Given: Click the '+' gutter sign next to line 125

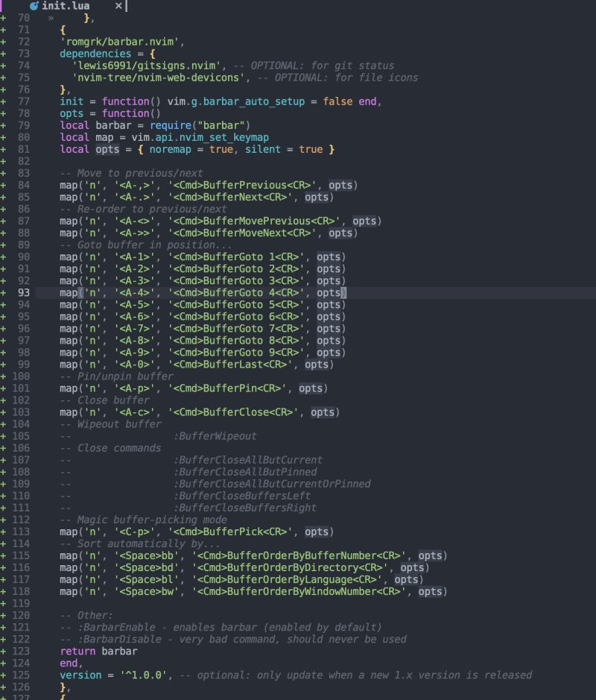Looking at the screenshot, I should [4, 675].
